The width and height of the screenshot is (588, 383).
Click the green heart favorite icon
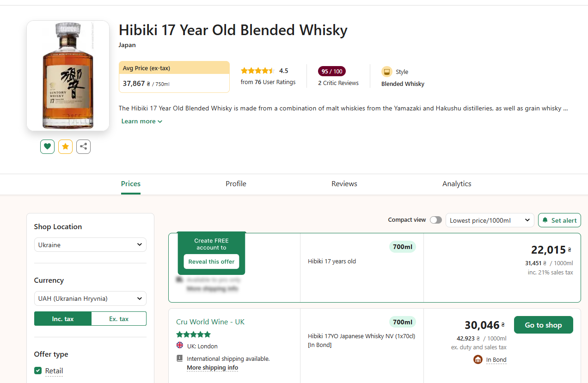(x=47, y=146)
